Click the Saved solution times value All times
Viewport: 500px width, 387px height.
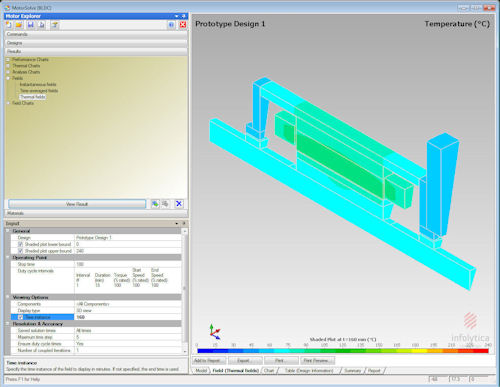[128, 330]
